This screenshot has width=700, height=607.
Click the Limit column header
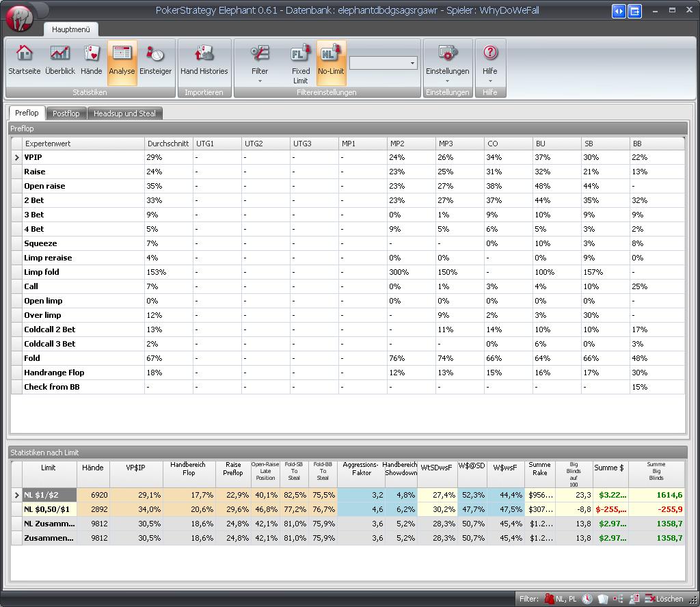pyautogui.click(x=49, y=474)
